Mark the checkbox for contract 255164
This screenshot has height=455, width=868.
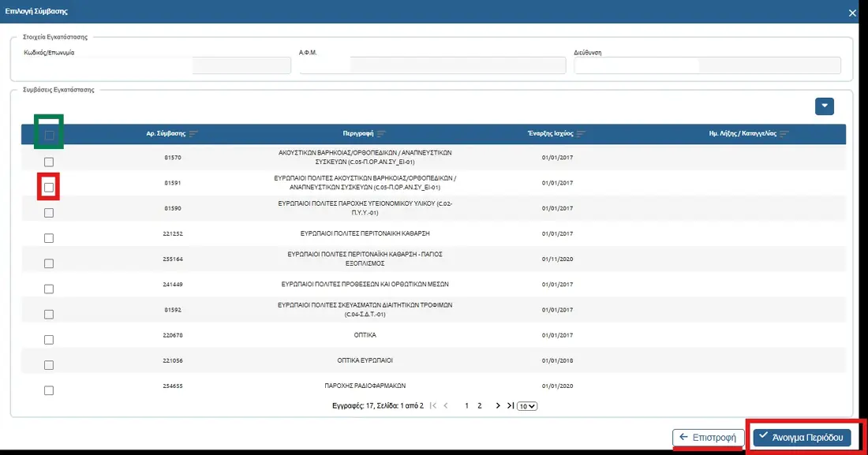click(49, 263)
